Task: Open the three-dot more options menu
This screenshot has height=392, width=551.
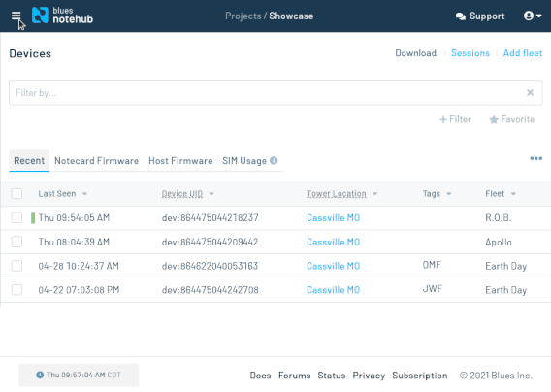Action: (x=535, y=158)
